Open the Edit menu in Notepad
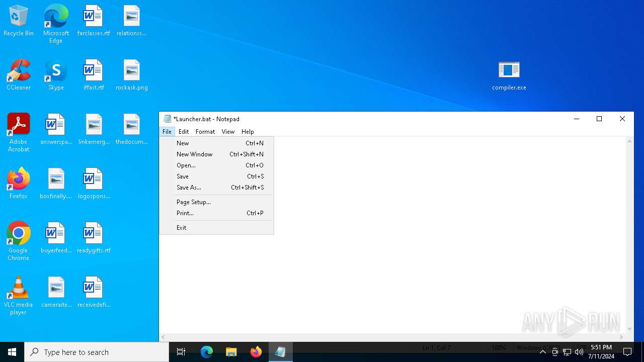 (184, 132)
